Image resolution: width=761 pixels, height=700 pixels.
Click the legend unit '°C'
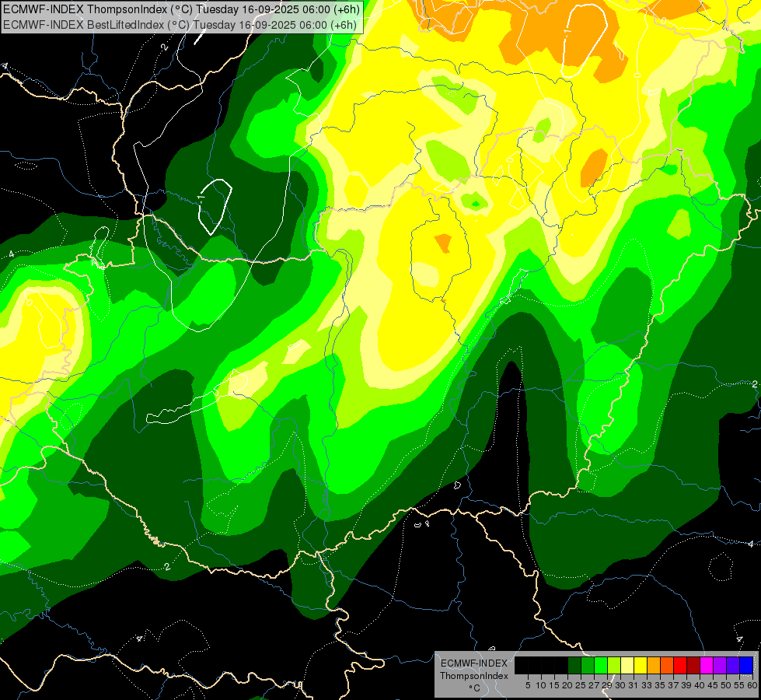475,688
